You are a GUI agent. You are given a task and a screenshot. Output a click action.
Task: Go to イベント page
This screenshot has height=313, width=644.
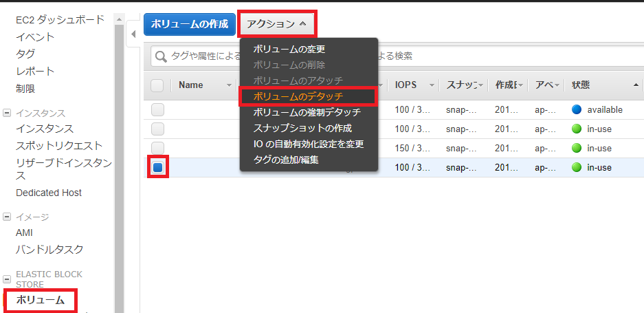click(35, 36)
